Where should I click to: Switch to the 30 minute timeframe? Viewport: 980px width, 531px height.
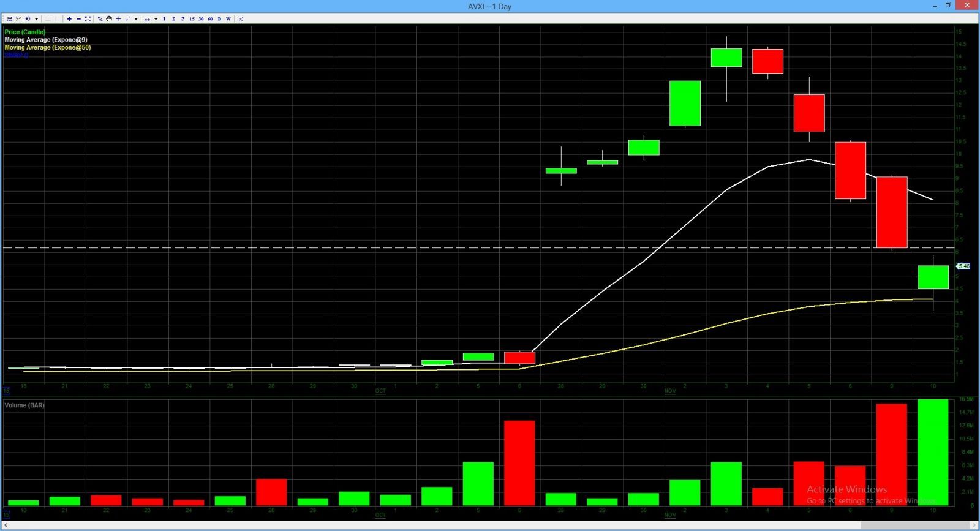(x=201, y=19)
